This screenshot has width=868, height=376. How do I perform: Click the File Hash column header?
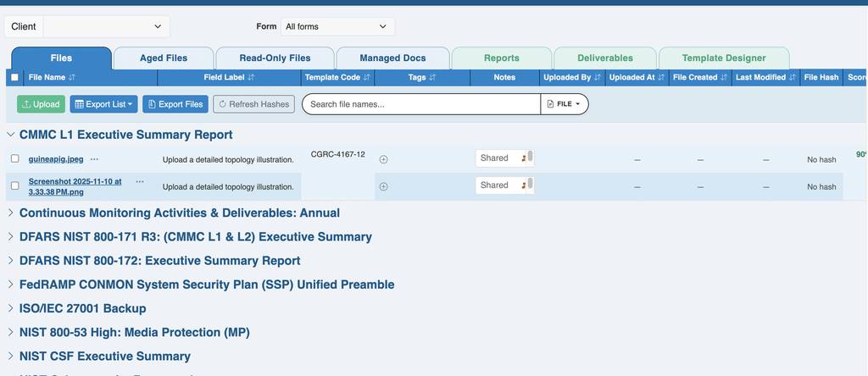click(821, 77)
